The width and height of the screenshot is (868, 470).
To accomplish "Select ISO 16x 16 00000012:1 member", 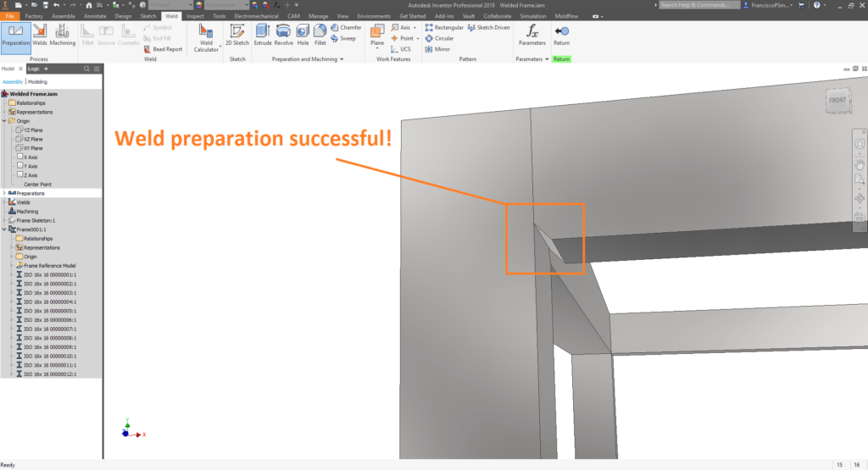I will pos(47,373).
